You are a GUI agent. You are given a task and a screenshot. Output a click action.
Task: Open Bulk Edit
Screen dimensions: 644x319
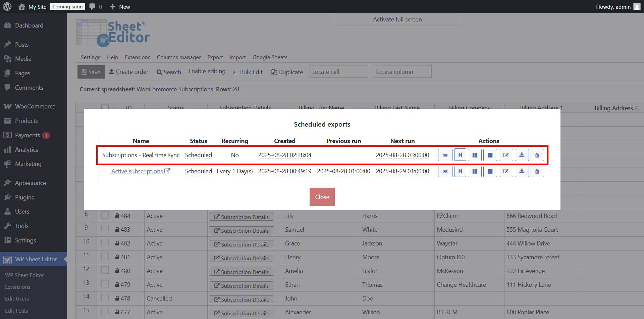248,72
